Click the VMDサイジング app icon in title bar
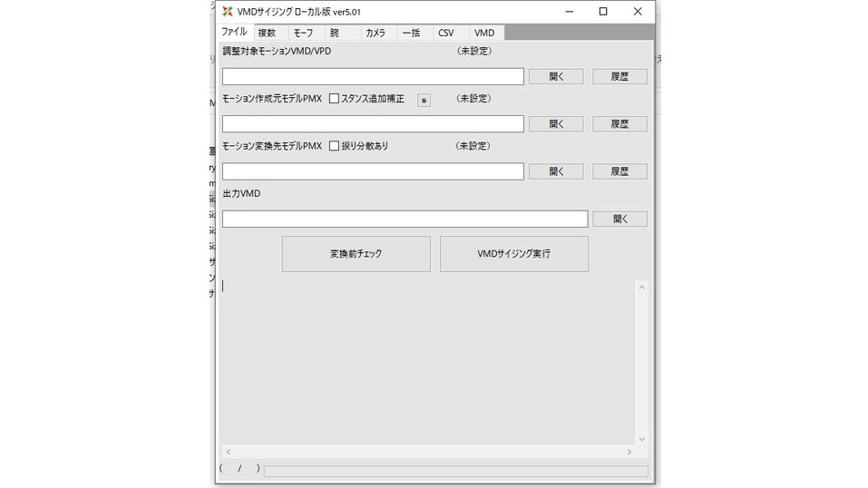868x488 pixels. (228, 12)
